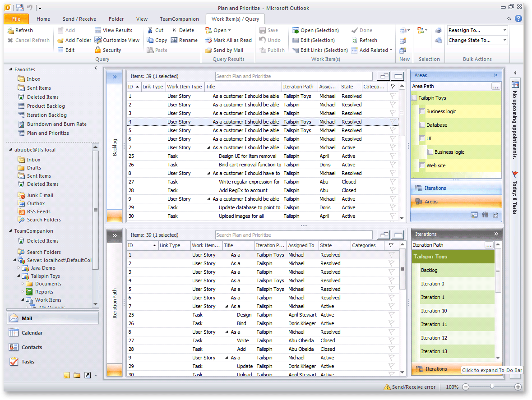Open the Send / Receive ribbon tab

click(79, 19)
